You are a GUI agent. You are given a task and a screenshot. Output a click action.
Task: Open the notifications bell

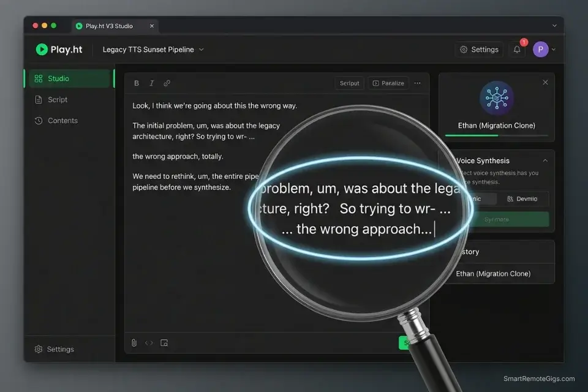(517, 50)
